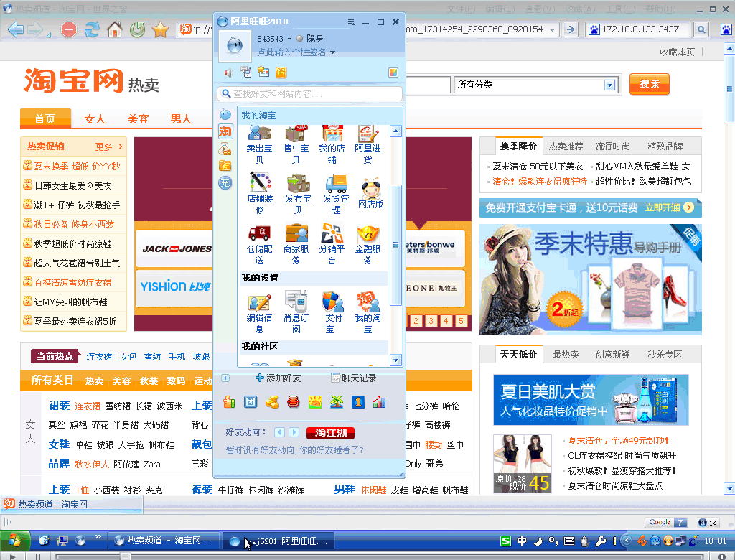The height and width of the screenshot is (560, 735).
Task: Open 连衣裙 link next to 当前热点
Action: click(99, 356)
